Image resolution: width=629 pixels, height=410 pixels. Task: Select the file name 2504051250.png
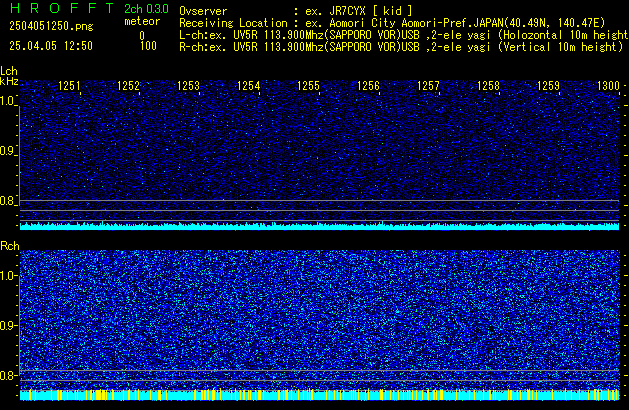point(51,26)
